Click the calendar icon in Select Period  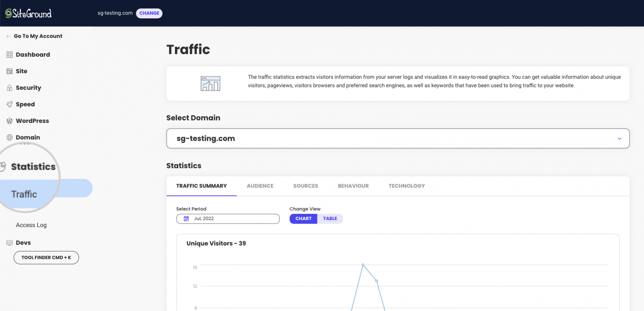click(x=186, y=219)
